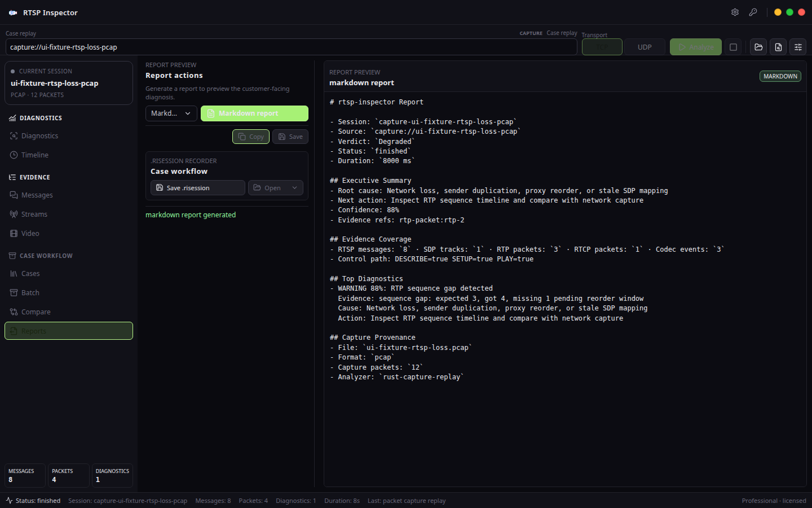
Task: Click 'Confidence: 88%' line in report
Action: coord(364,210)
